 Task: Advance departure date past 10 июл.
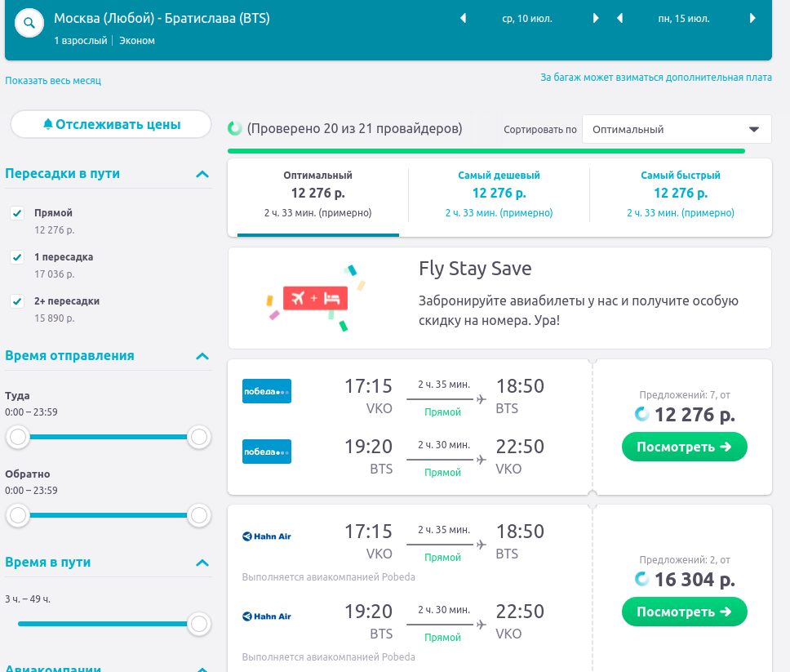pyautogui.click(x=596, y=18)
